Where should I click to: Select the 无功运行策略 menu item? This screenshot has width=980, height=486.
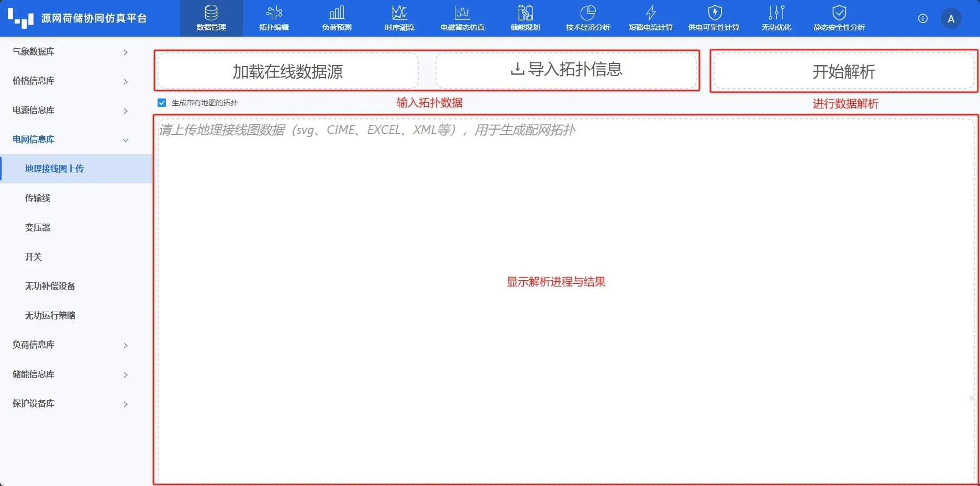coord(76,315)
